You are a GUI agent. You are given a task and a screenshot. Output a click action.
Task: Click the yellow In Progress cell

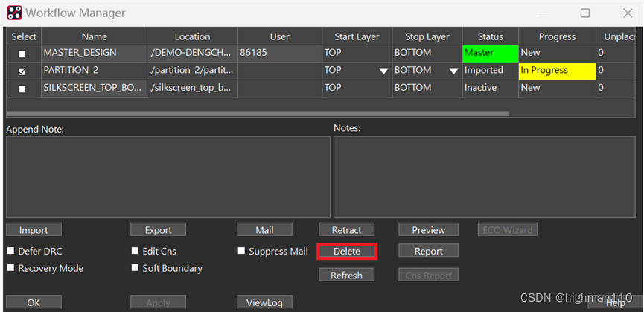[x=556, y=71]
